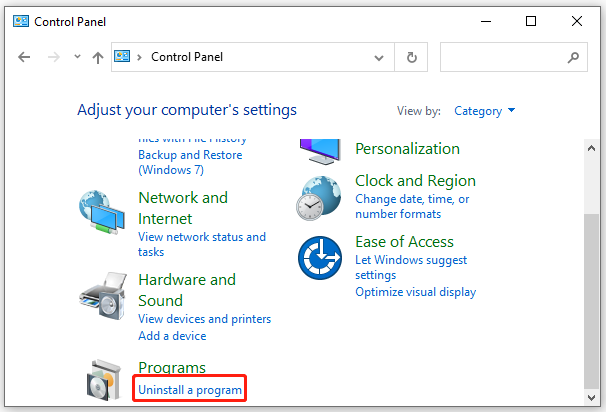Open the recent locations dropdown arrow
Screen dimensions: 606x412
[x=77, y=57]
